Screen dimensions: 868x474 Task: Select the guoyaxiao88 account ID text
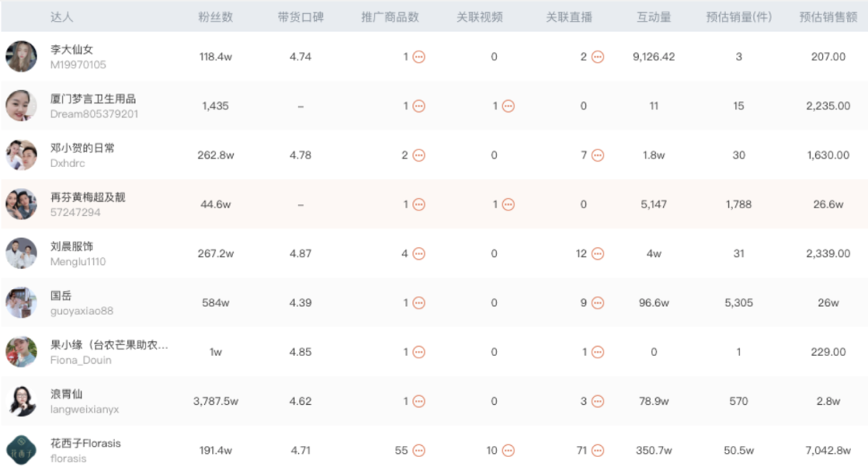coord(81,311)
